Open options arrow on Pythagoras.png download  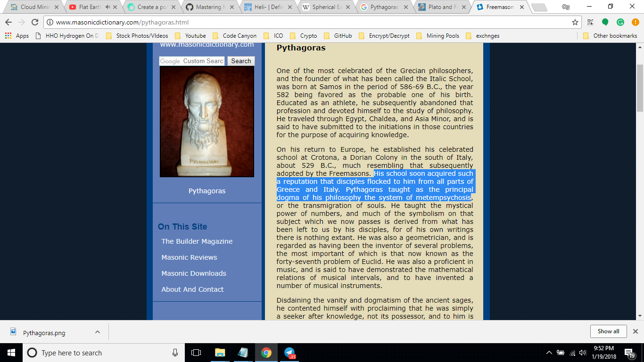[x=97, y=331]
